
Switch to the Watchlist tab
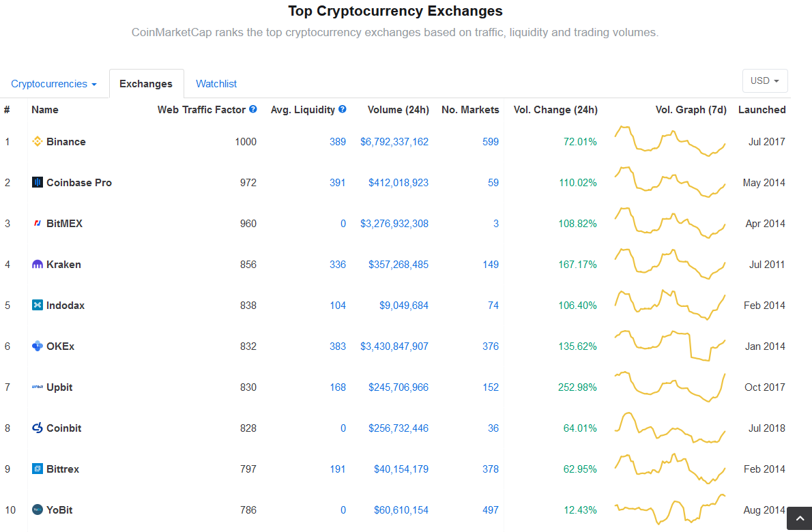pyautogui.click(x=216, y=84)
